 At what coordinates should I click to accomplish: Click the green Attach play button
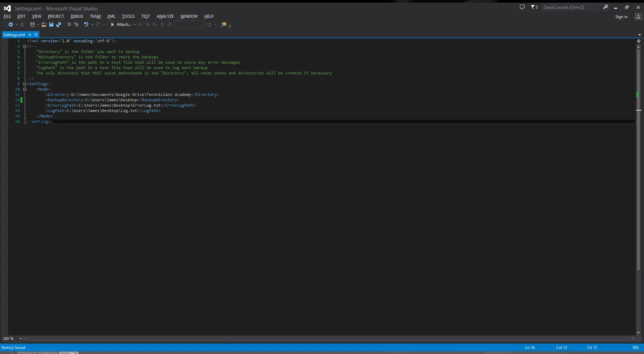[113, 24]
